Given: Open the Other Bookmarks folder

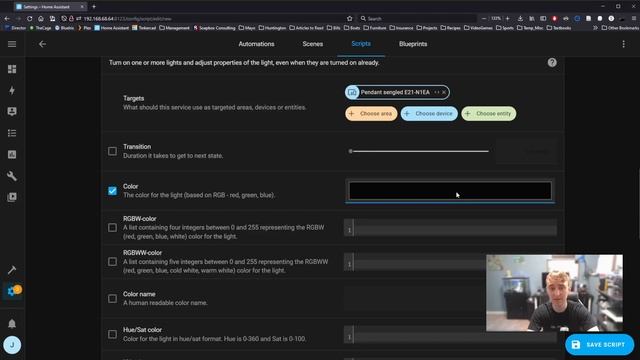Looking at the screenshot, I should coord(620,28).
